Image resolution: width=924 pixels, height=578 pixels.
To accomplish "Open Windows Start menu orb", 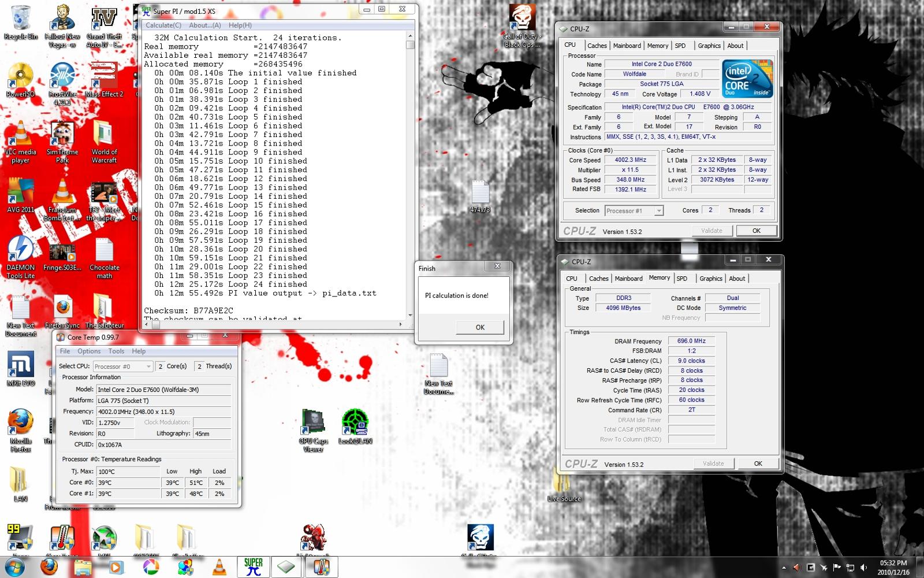I will click(15, 567).
